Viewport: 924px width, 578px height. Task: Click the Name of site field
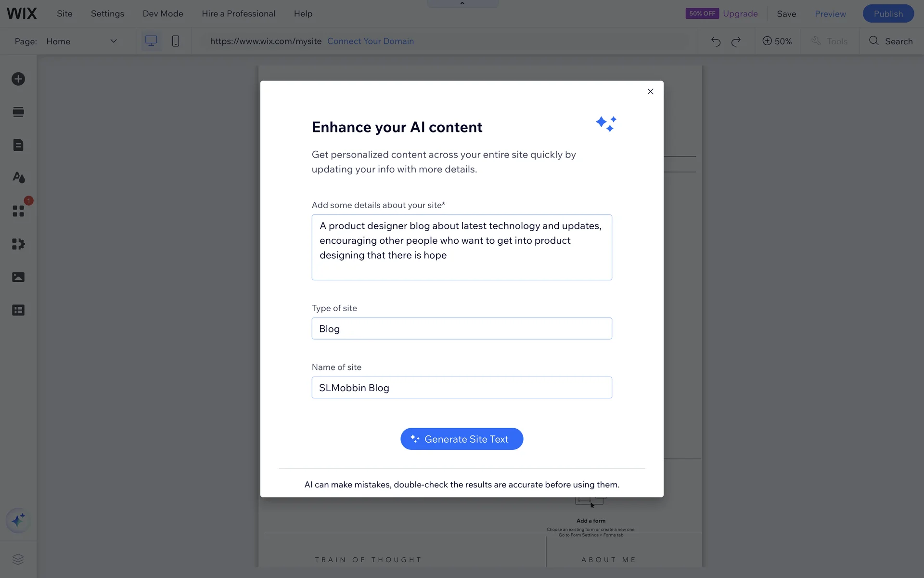pyautogui.click(x=462, y=388)
